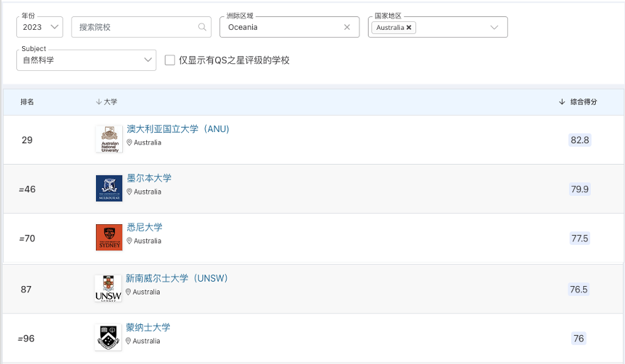The image size is (625, 364).
Task: Click the Oceania region field
Action: tap(289, 27)
